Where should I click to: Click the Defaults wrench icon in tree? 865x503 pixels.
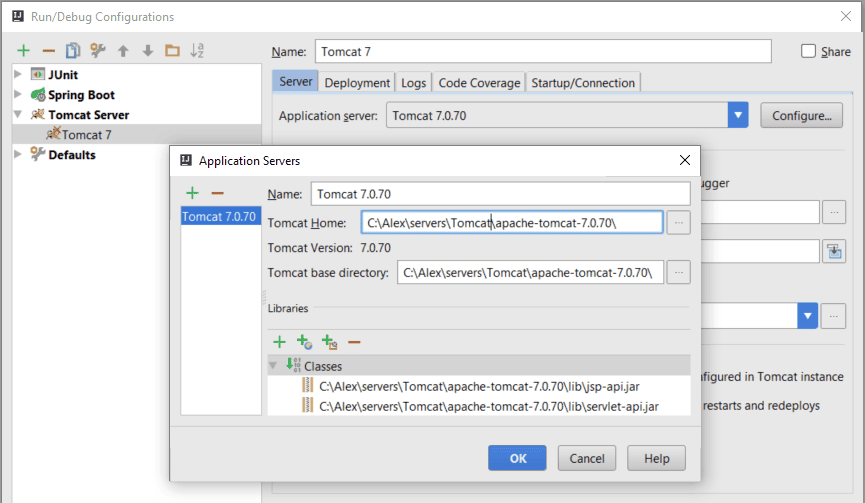[38, 154]
